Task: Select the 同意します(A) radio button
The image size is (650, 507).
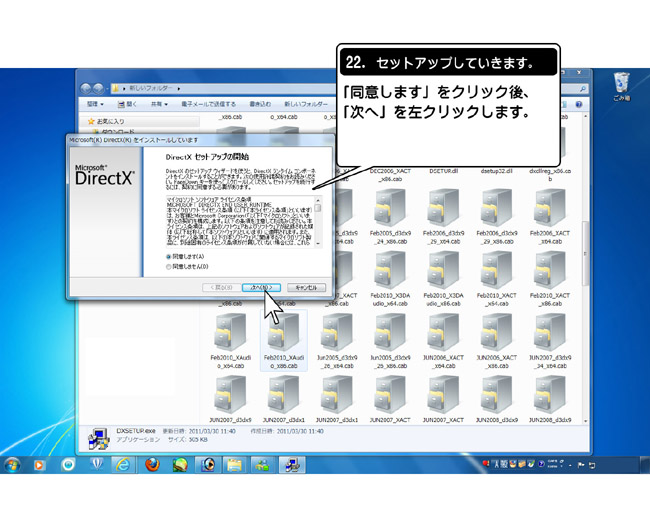Action: (x=168, y=257)
